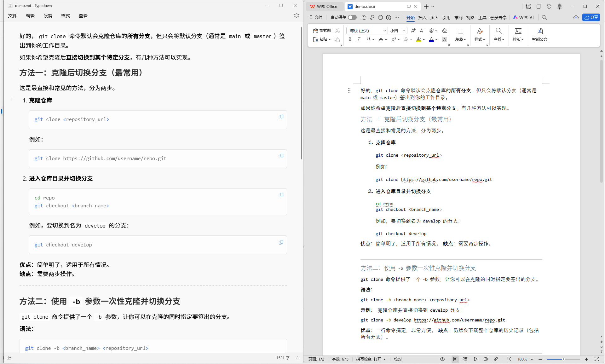Toggle Typedown sidebar panel icon
This screenshot has width=605, height=364.
tap(9, 358)
